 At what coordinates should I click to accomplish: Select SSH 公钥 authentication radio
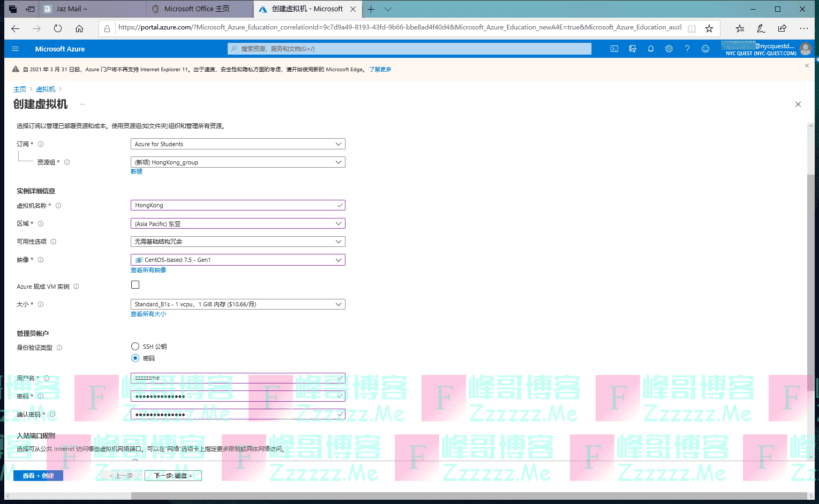(x=135, y=347)
